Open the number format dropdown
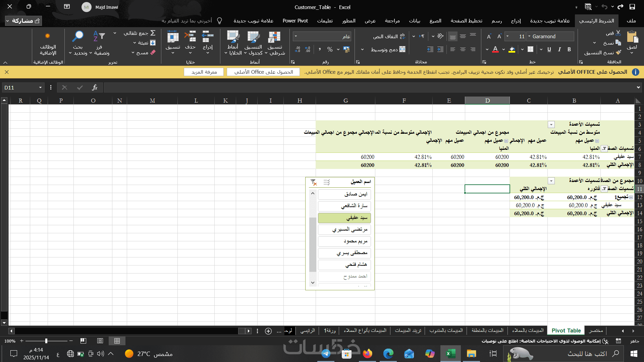The image size is (644, 362). click(296, 36)
